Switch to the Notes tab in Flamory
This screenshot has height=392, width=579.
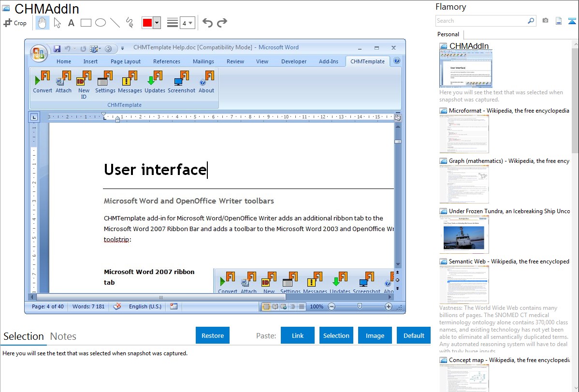click(63, 336)
